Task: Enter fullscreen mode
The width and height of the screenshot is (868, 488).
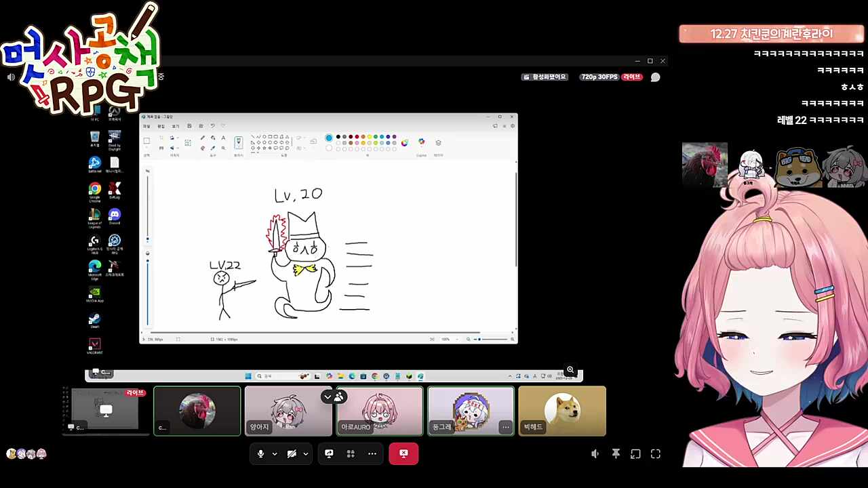Action: 655,453
